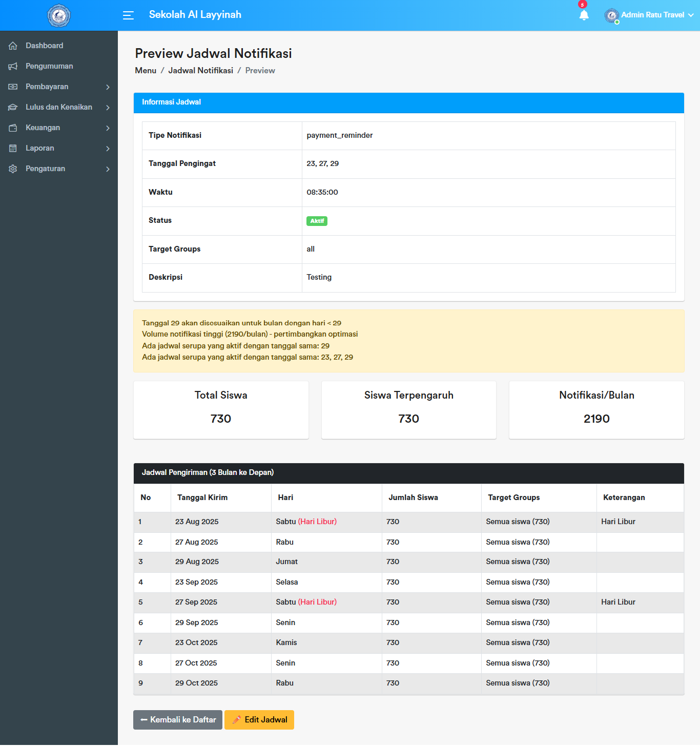The width and height of the screenshot is (700, 746).
Task: Open the Pengumuman menu item
Action: coord(49,66)
